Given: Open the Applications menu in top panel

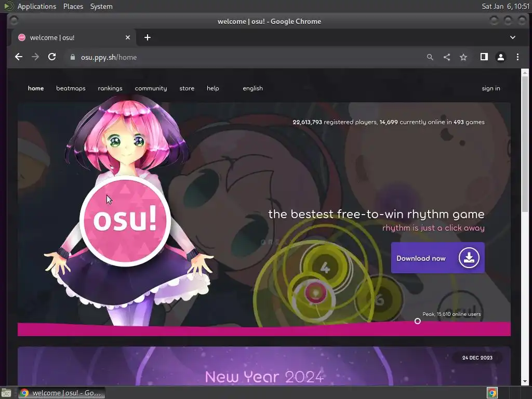Looking at the screenshot, I should pyautogui.click(x=37, y=6).
